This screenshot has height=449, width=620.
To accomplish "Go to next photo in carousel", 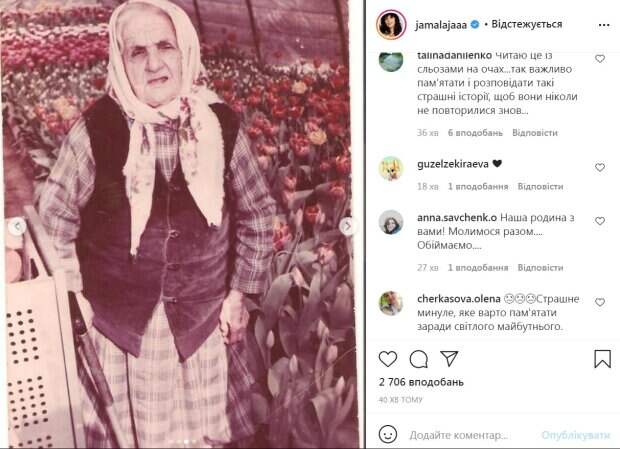I will (x=348, y=226).
